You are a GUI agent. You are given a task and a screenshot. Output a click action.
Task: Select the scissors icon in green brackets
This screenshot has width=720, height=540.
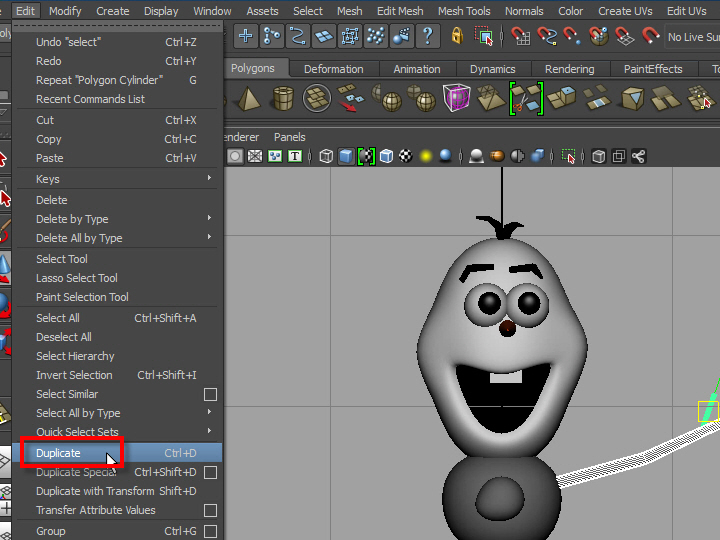coord(526,98)
